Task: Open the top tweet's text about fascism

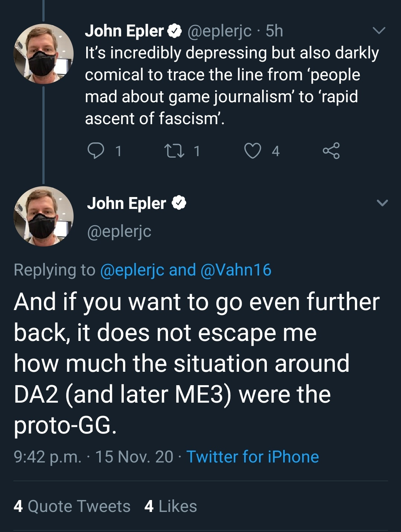Action: [230, 86]
